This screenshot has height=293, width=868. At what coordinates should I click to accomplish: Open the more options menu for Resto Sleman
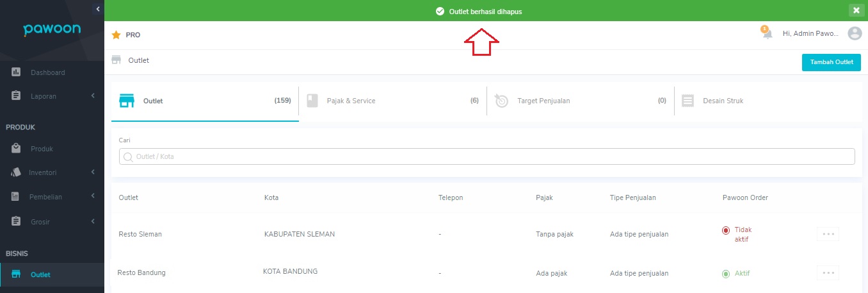point(828,234)
